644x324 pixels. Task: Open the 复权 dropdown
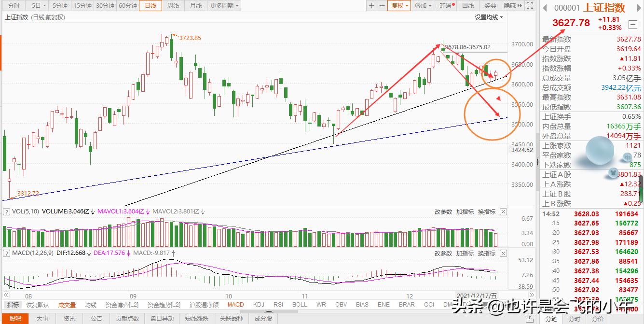pos(400,6)
